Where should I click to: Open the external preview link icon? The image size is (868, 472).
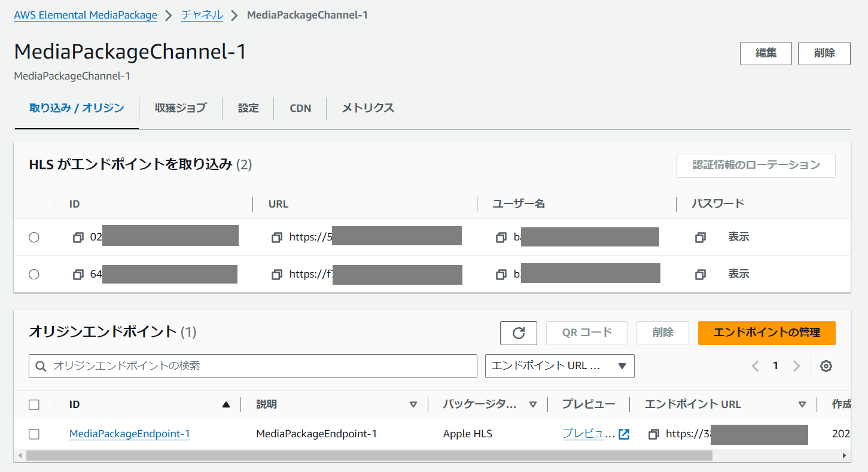624,434
